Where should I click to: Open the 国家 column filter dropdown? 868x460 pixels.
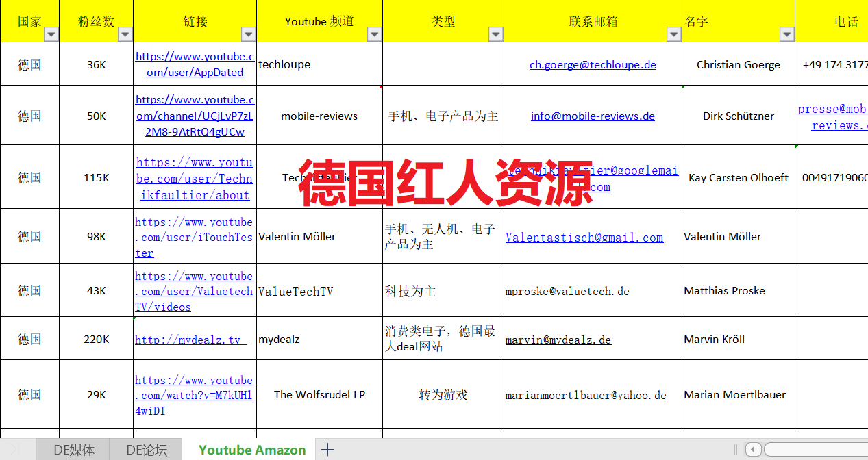pos(51,34)
